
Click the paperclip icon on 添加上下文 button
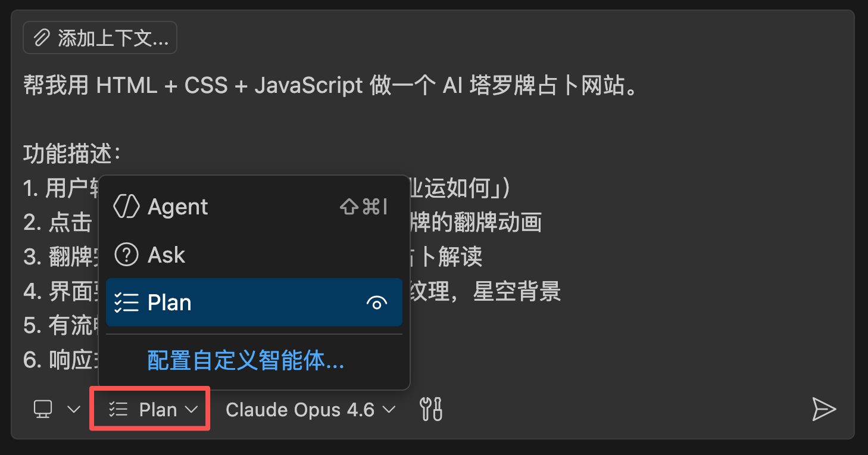[41, 37]
